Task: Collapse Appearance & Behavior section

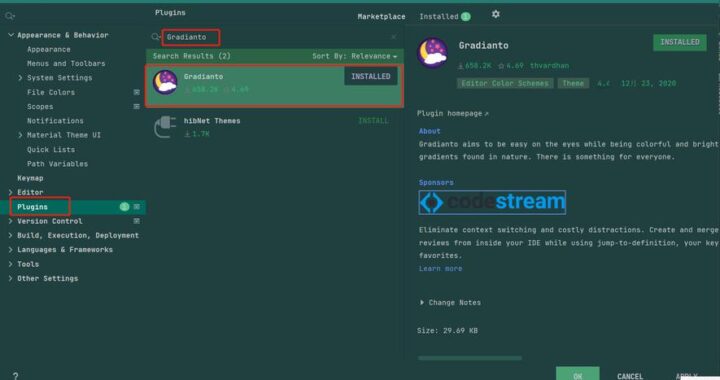Action: pos(11,35)
